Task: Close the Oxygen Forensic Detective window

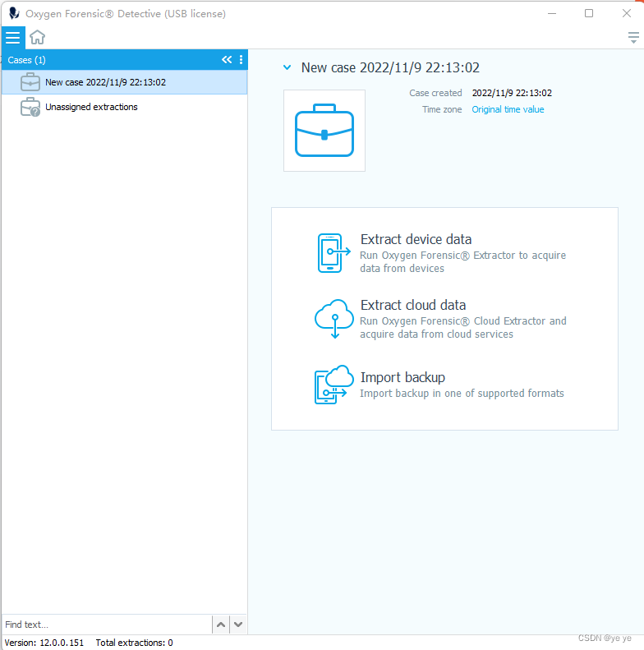Action: coord(627,13)
